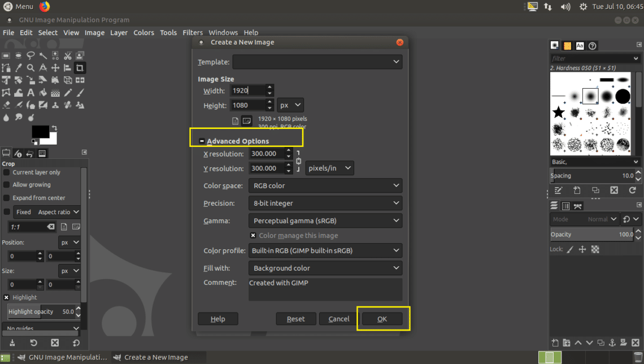Open the Color profile dropdown
Image resolution: width=644 pixels, height=364 pixels.
(x=325, y=250)
